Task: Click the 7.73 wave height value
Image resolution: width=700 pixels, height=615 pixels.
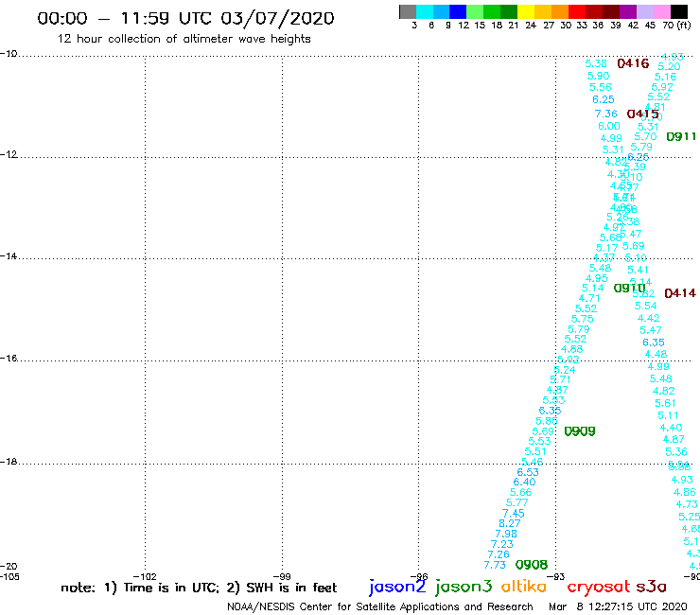Action: (x=495, y=565)
